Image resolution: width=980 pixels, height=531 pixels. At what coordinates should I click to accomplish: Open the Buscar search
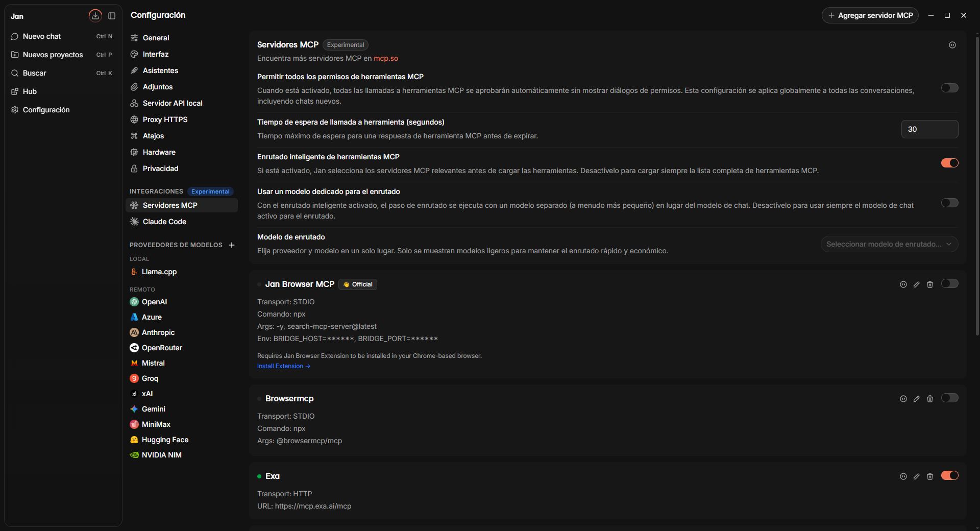(x=63, y=73)
